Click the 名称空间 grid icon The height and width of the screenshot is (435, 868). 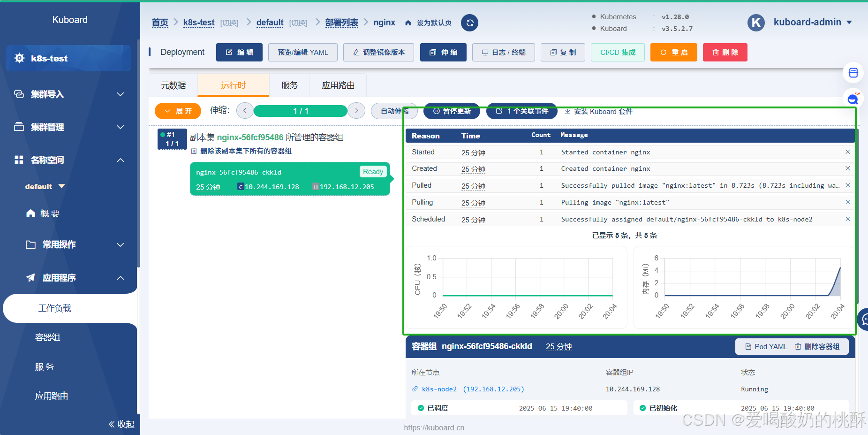[x=19, y=160]
